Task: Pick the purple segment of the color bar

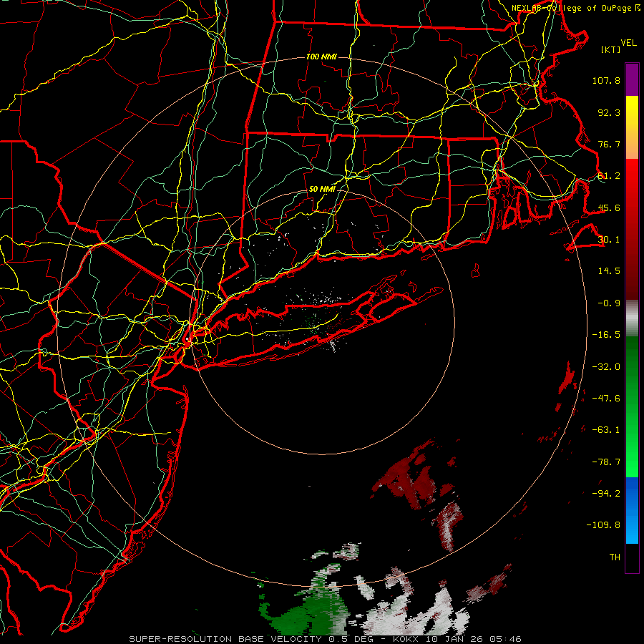Action: click(x=632, y=79)
